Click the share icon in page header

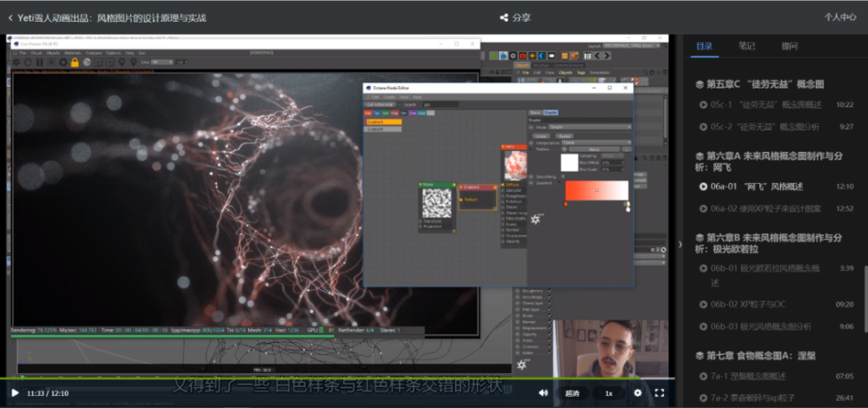[x=503, y=17]
